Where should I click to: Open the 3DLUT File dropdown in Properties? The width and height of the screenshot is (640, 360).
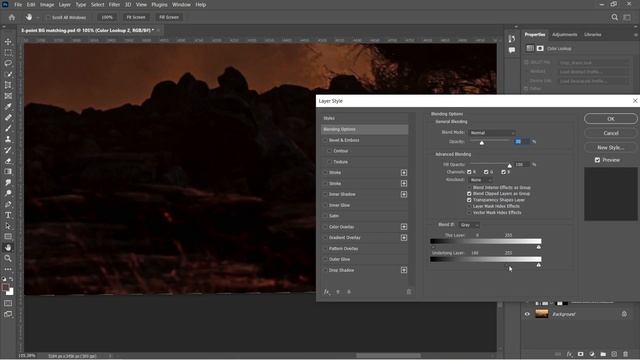pos(593,63)
